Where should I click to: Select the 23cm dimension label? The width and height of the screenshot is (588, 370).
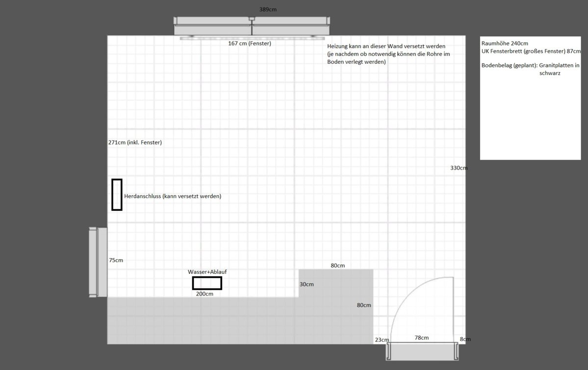tap(382, 340)
